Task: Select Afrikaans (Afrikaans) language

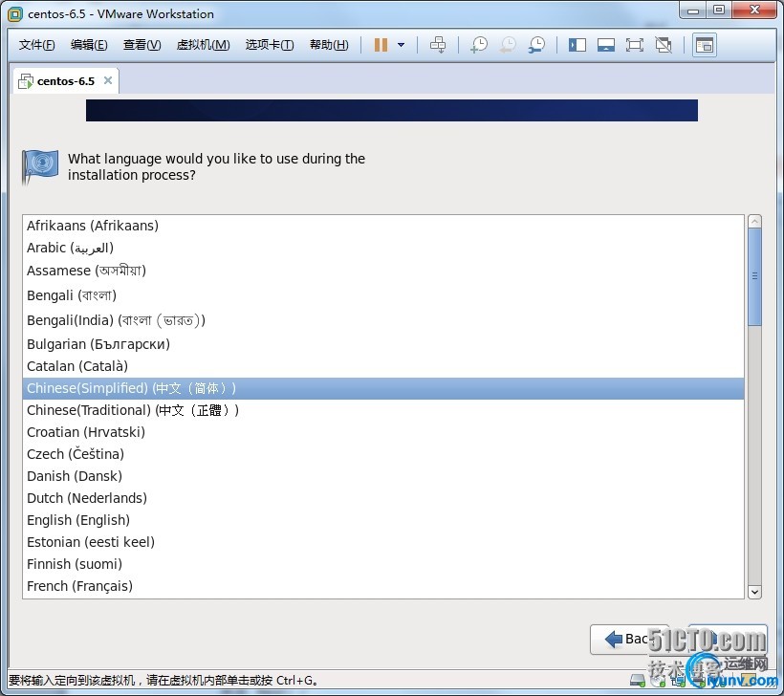Action: (x=383, y=226)
